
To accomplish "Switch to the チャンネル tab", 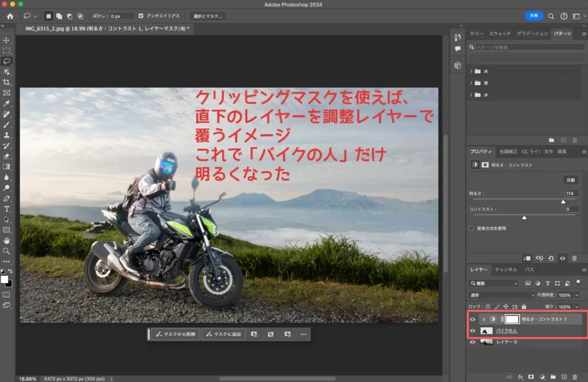I will [506, 269].
